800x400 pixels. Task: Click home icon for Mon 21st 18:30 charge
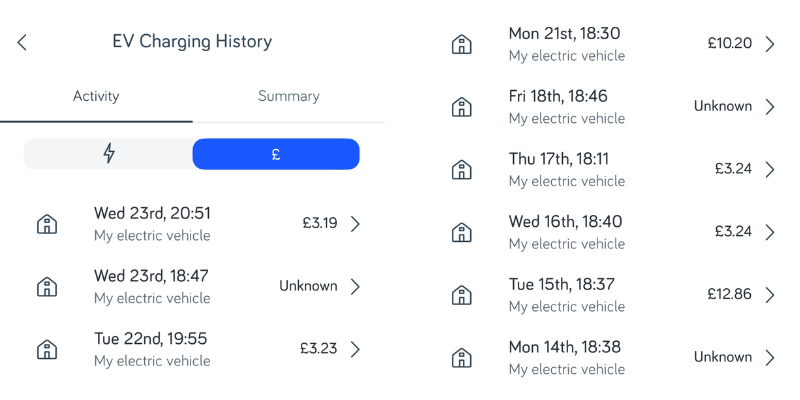462,44
